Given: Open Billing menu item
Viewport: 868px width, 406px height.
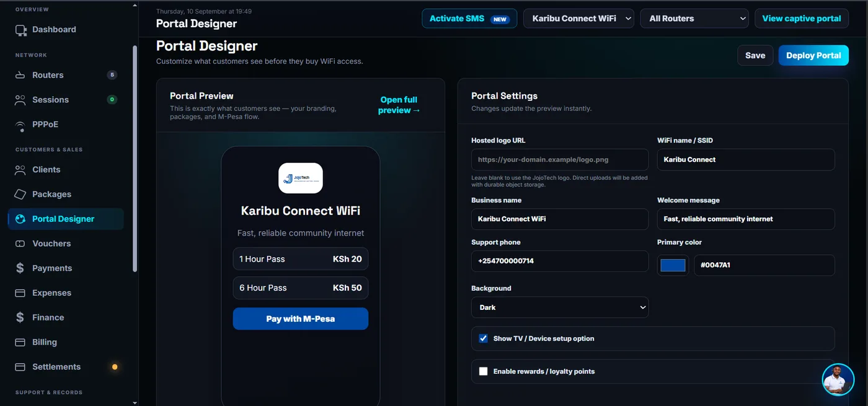Looking at the screenshot, I should pos(66,342).
